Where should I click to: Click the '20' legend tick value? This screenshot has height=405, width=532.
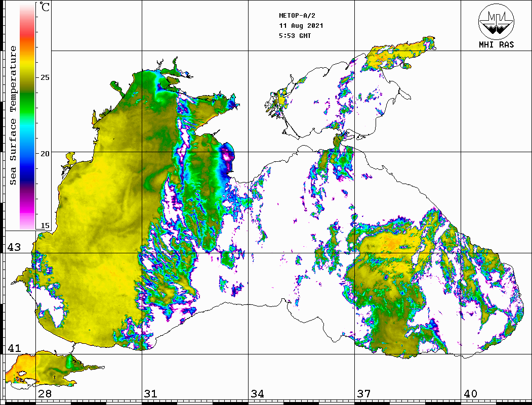[45, 154]
